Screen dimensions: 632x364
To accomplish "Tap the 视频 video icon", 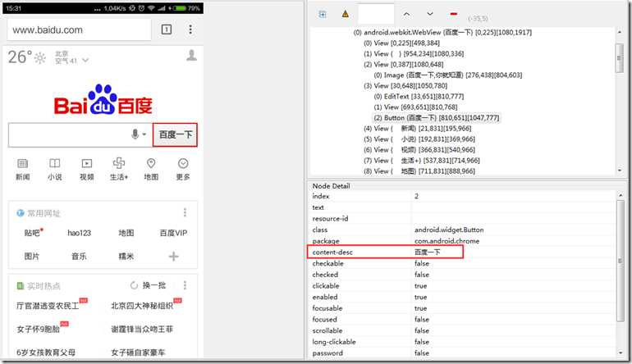I will [x=87, y=163].
